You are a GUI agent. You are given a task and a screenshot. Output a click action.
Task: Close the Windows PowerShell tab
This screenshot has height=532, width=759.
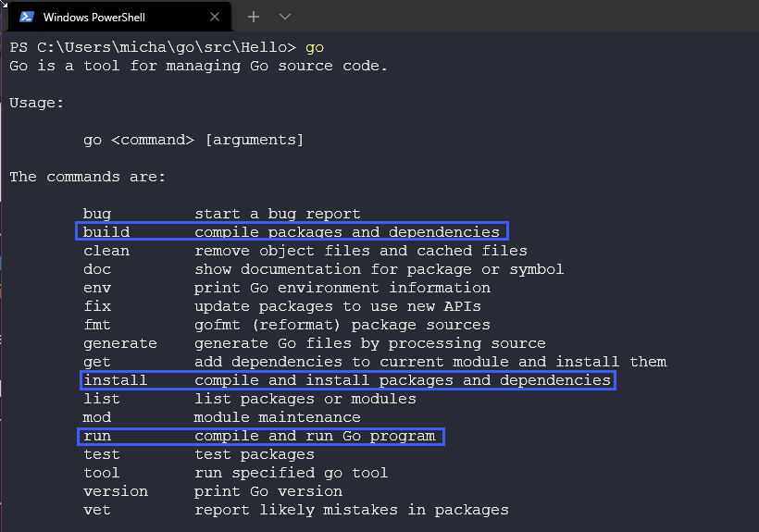(215, 17)
